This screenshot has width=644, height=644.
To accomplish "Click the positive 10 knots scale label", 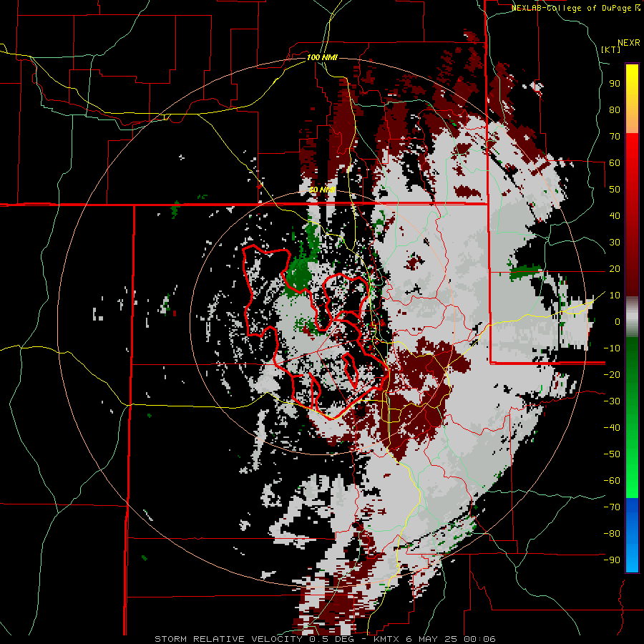I will click(615, 296).
